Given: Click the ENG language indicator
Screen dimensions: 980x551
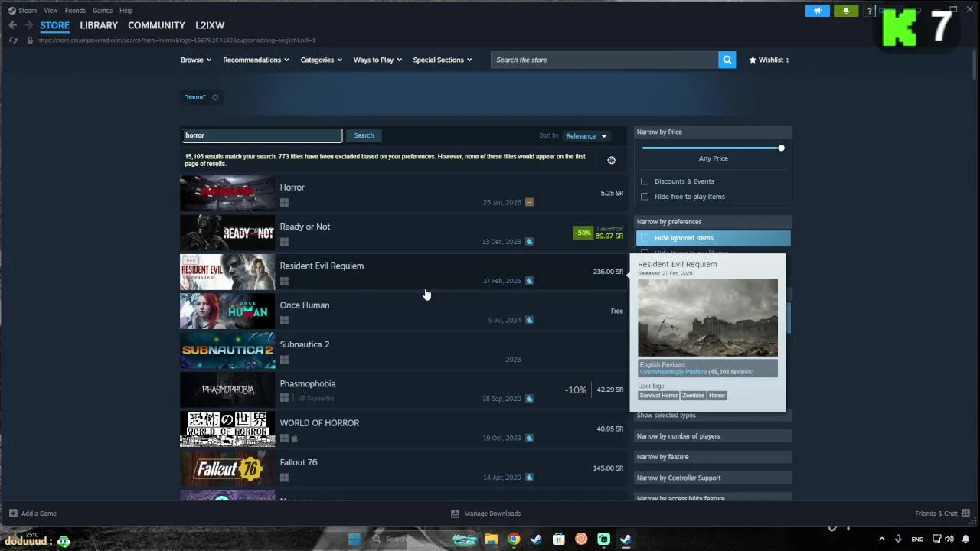Looking at the screenshot, I should click(917, 540).
